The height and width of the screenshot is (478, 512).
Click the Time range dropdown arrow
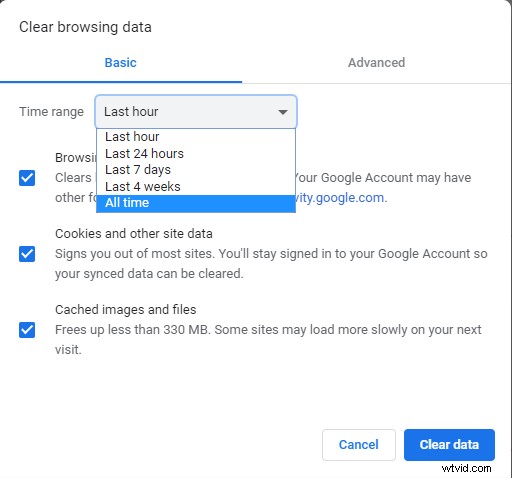[283, 112]
